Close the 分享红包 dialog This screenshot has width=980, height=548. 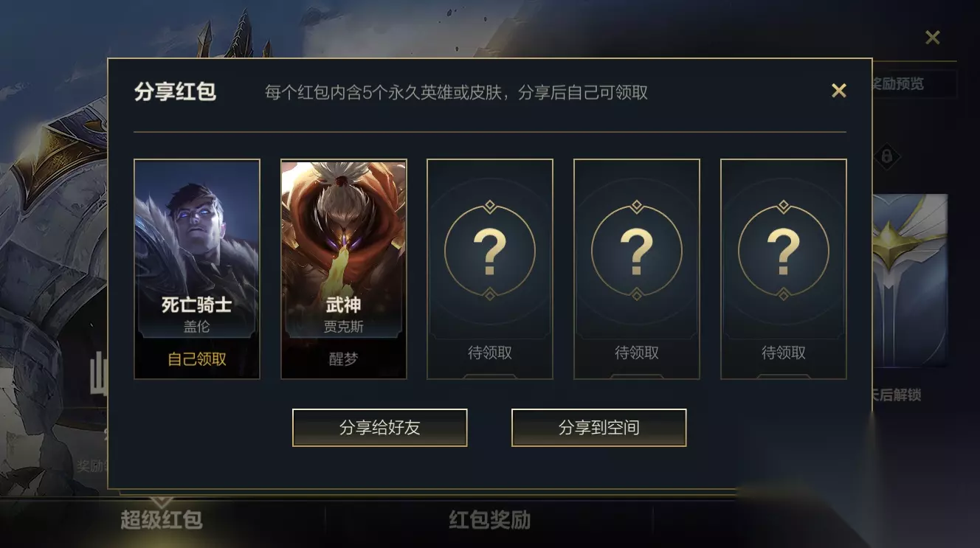(x=838, y=91)
